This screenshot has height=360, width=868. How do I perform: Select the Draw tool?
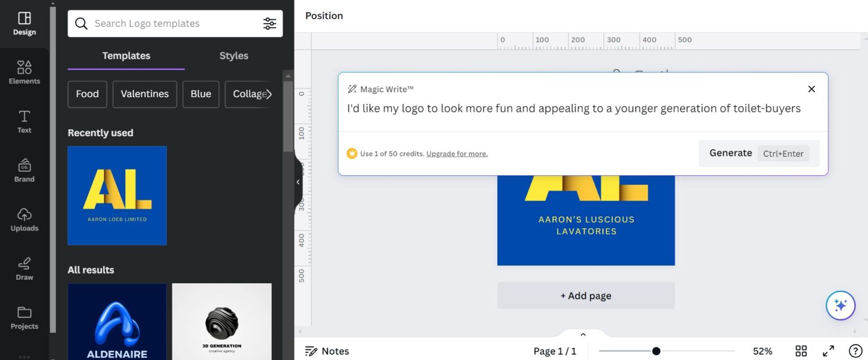[24, 268]
